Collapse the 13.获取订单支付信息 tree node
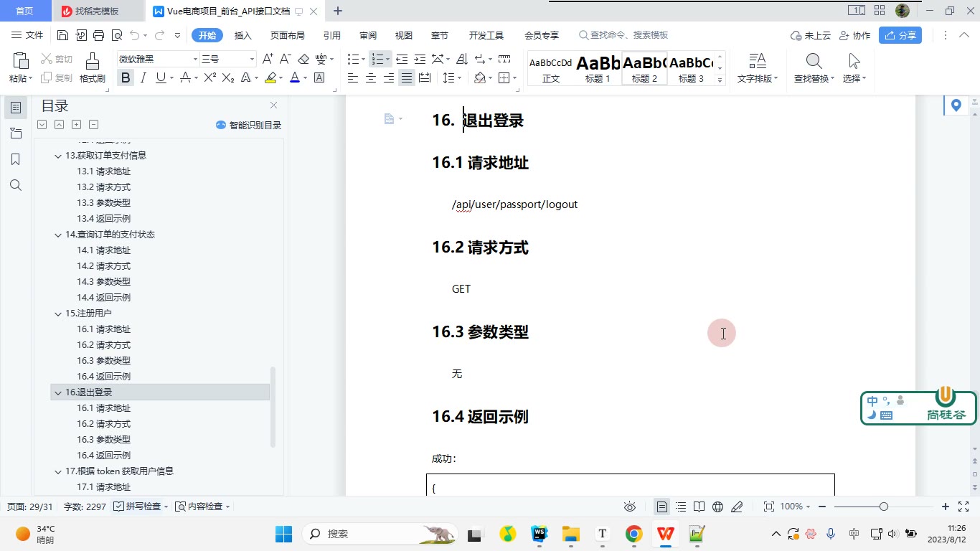 (58, 156)
